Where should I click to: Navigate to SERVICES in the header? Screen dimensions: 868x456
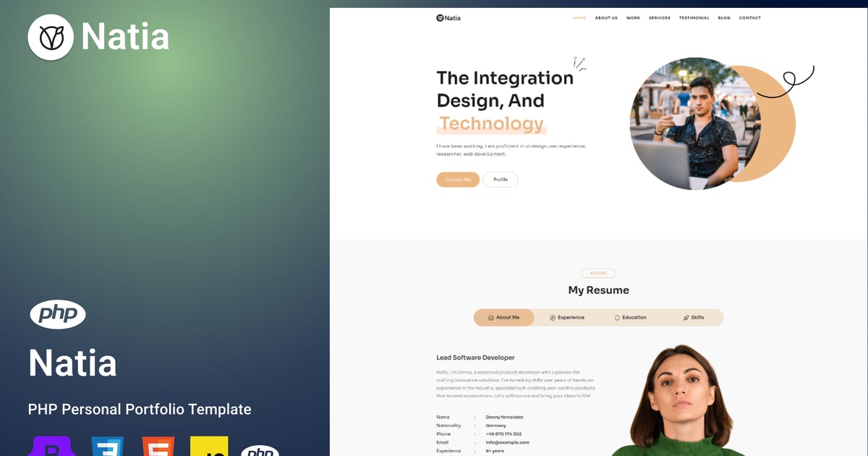coord(660,18)
